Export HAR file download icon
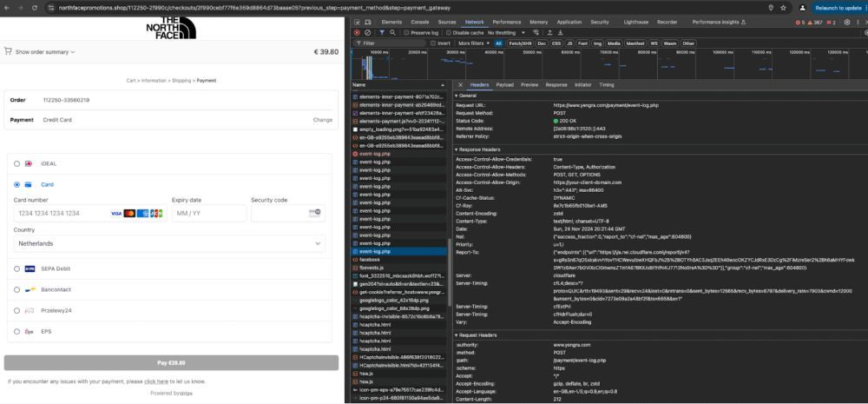Viewport: 868px width, 404px height. tap(560, 33)
